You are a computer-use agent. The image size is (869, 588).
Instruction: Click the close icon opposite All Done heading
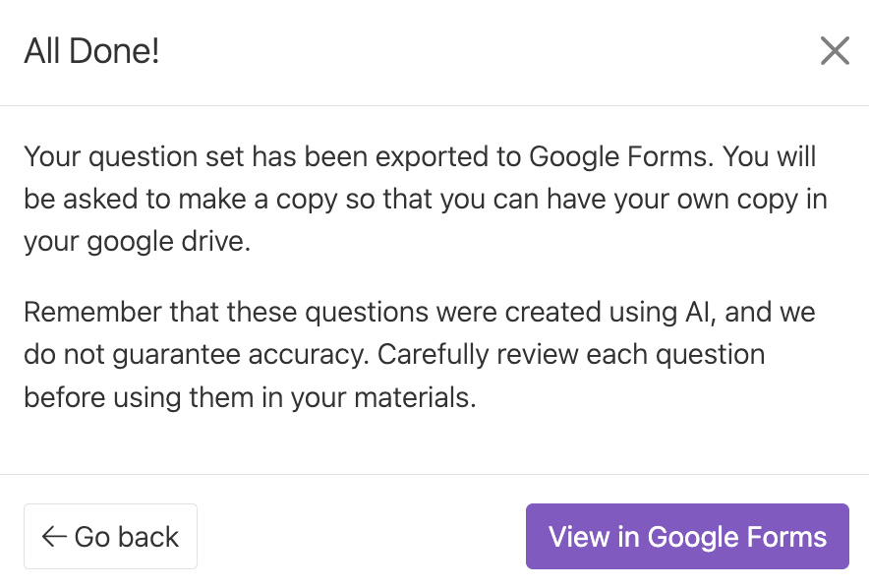coord(835,51)
